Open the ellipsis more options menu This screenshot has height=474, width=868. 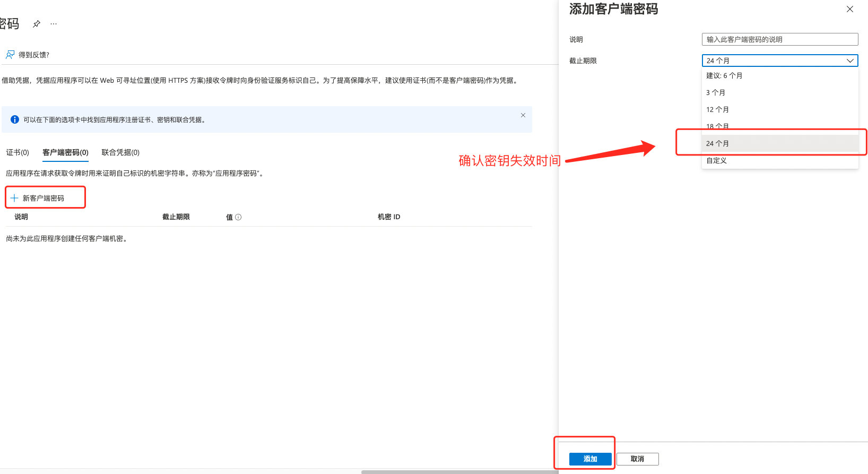pyautogui.click(x=54, y=24)
